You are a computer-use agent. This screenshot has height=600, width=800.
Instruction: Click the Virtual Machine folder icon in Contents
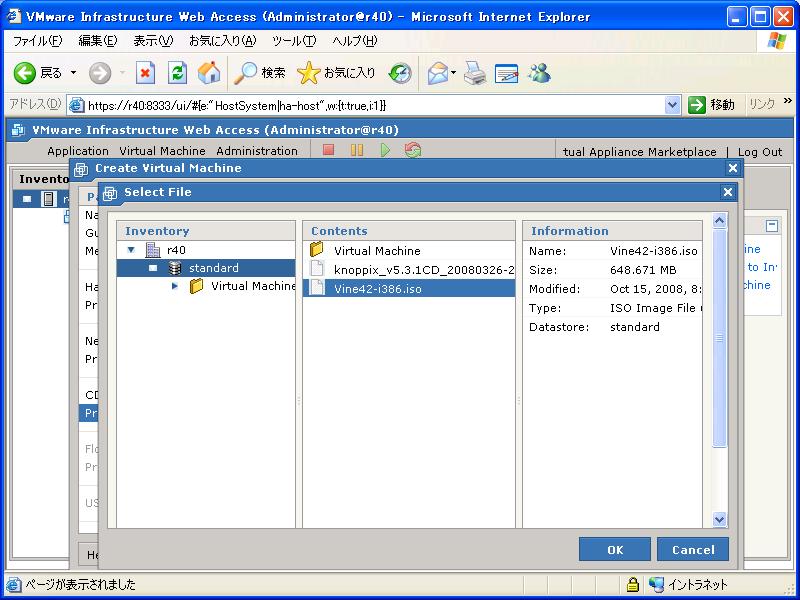[x=317, y=249]
